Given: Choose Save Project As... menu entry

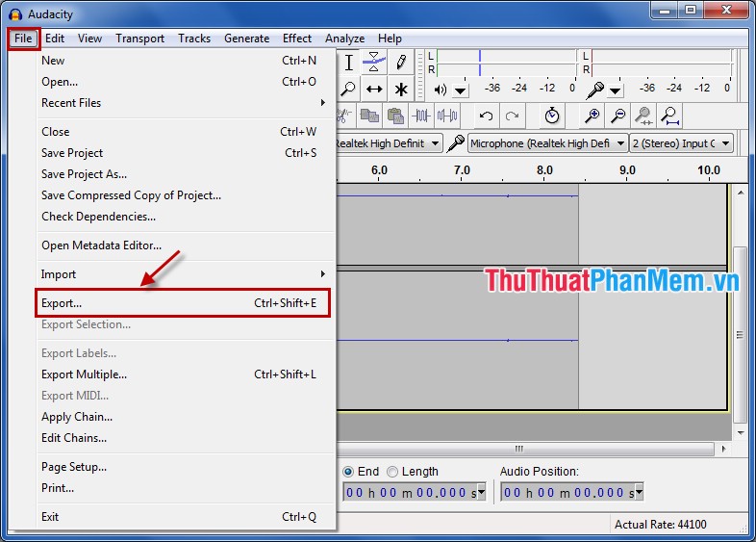Looking at the screenshot, I should point(186,174).
